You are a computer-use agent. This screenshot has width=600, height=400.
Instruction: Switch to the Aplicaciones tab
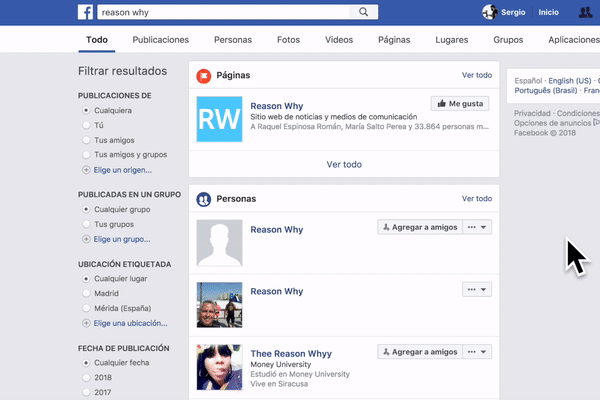(x=574, y=40)
